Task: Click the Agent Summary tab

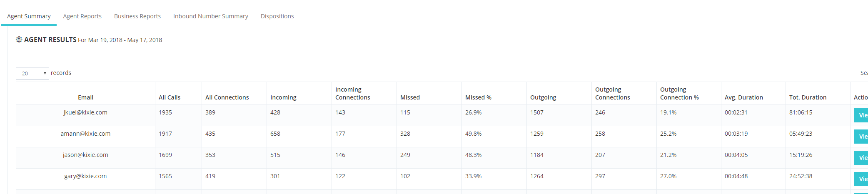Action: click(29, 16)
